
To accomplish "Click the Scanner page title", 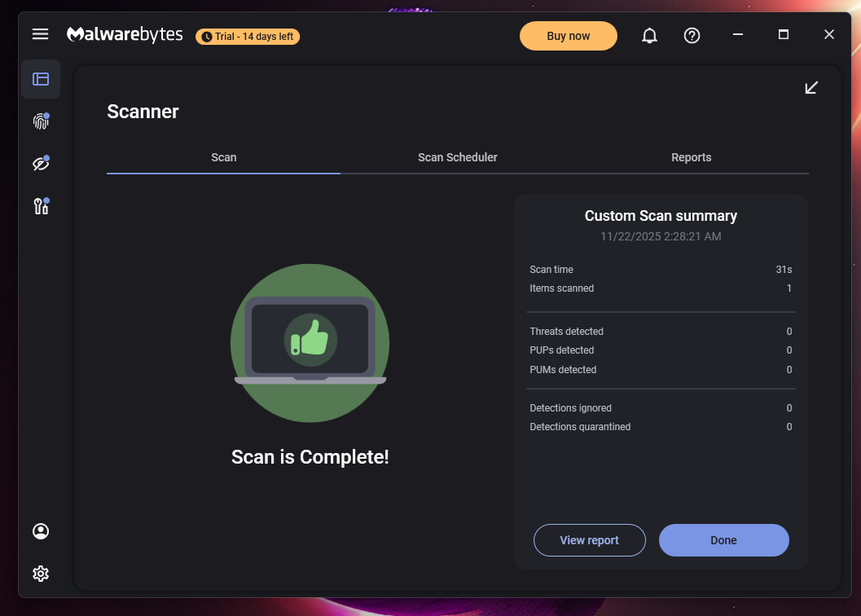I will pos(143,112).
